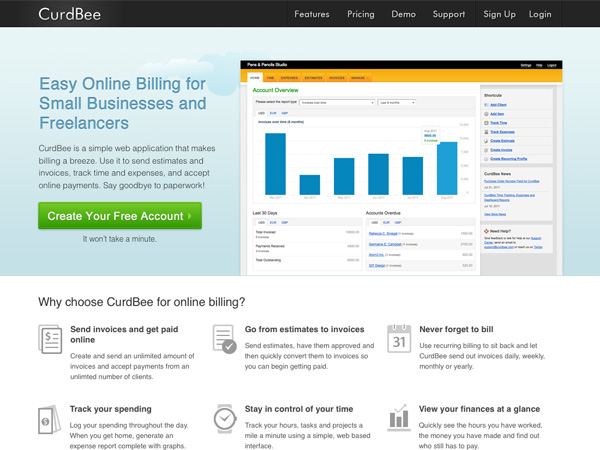Click the CurdBee logo in the header
The image size is (600, 450).
click(71, 14)
